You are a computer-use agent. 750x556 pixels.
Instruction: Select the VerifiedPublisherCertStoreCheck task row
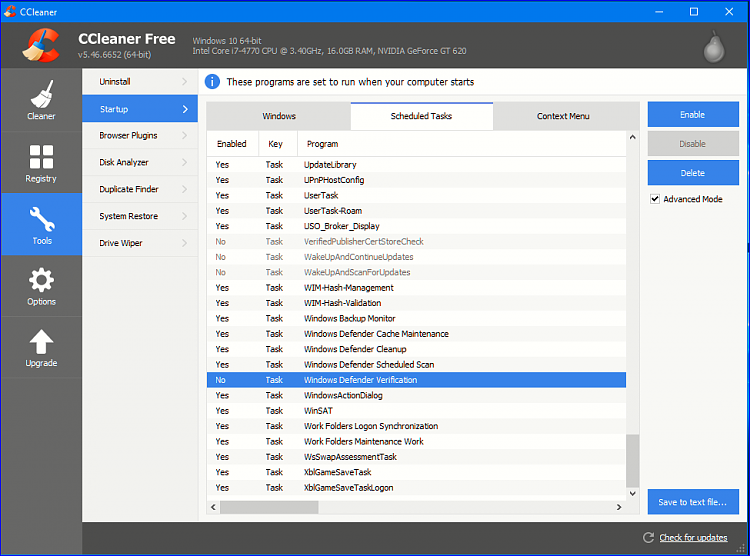(416, 242)
